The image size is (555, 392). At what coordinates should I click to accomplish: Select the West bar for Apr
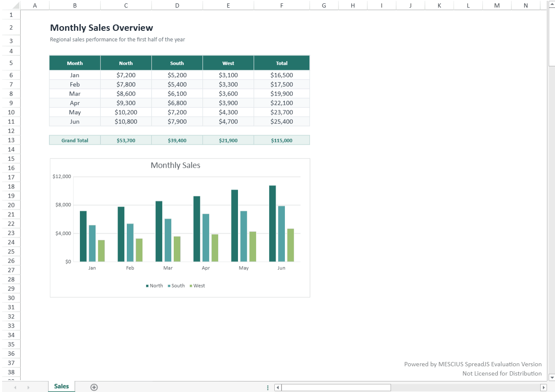tap(215, 248)
